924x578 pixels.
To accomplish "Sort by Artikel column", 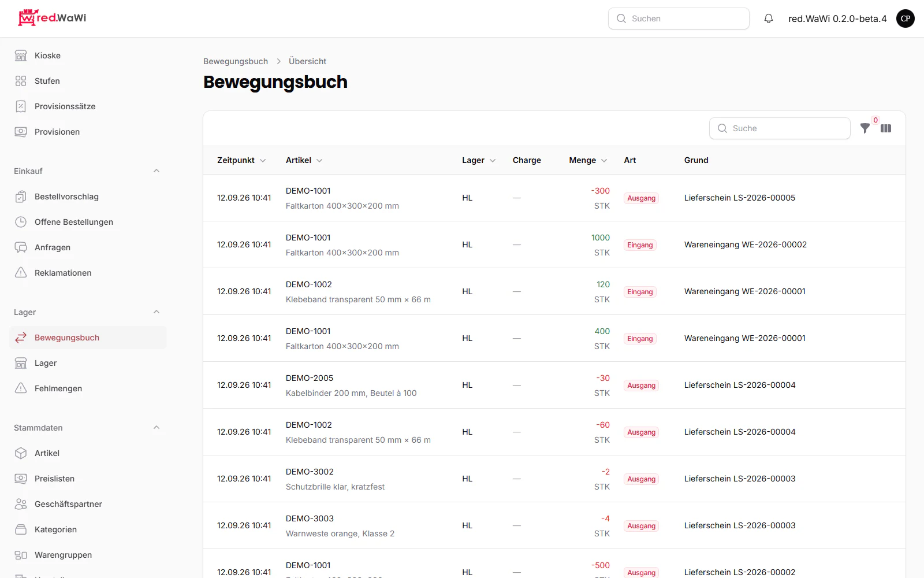I will click(304, 160).
